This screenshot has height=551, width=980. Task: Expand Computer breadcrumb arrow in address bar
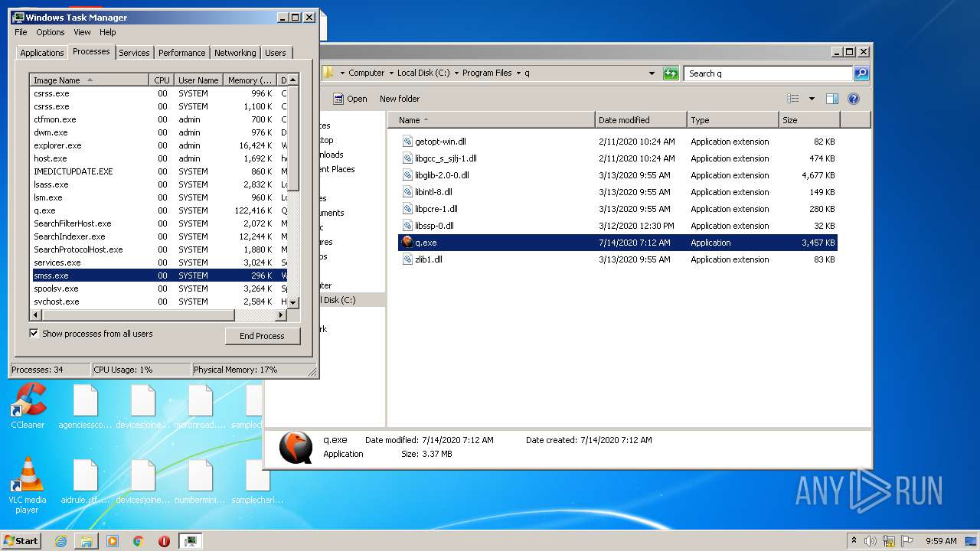pyautogui.click(x=391, y=73)
